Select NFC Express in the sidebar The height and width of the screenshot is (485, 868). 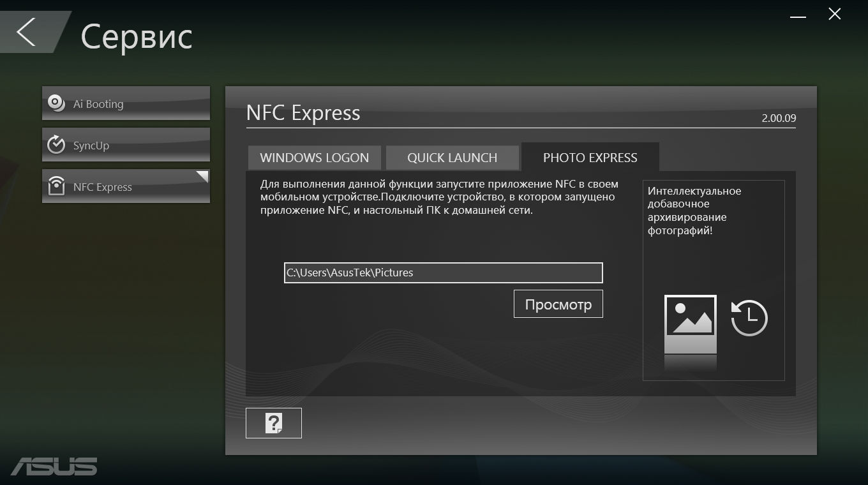pyautogui.click(x=126, y=186)
